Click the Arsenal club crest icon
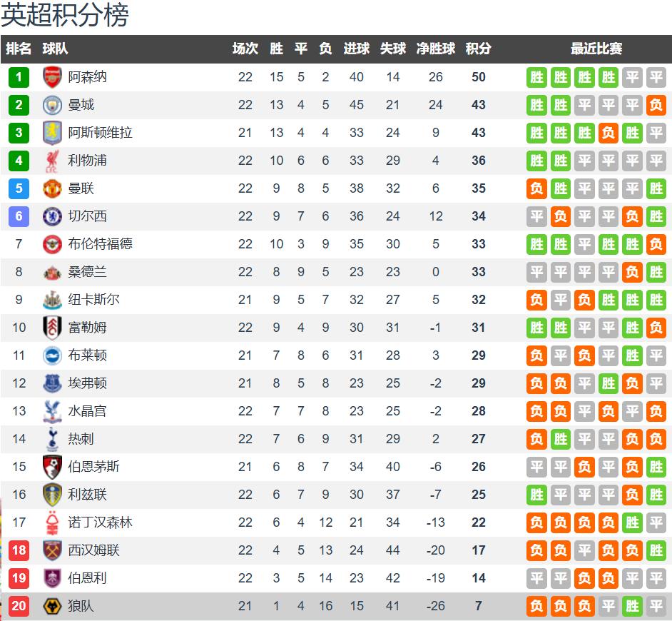 pyautogui.click(x=53, y=77)
